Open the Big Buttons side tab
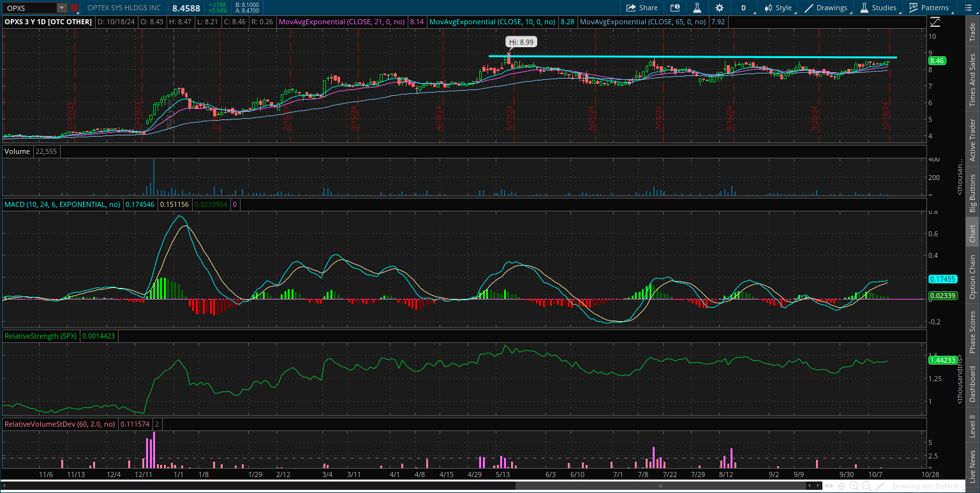980x493 pixels. [972, 193]
